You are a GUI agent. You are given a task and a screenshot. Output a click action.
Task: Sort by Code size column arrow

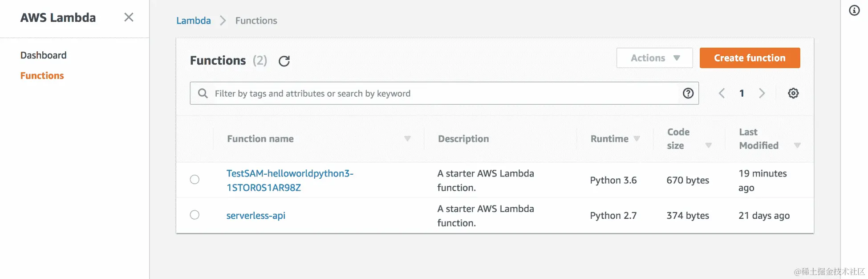708,145
